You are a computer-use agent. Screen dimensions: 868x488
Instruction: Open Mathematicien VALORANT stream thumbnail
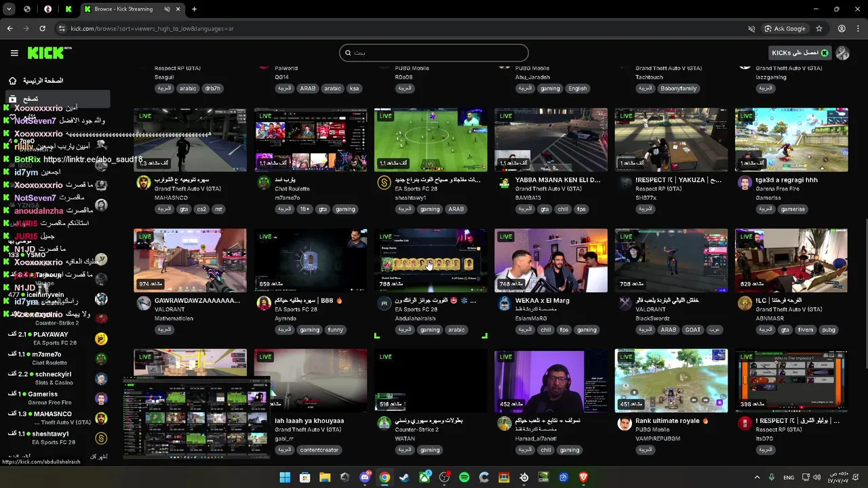coord(190,260)
